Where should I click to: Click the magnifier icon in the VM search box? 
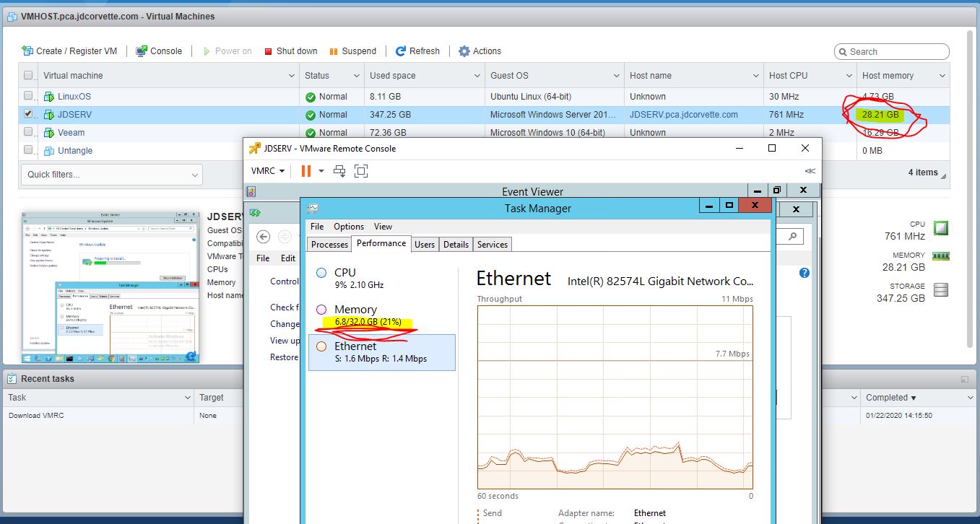coord(843,52)
